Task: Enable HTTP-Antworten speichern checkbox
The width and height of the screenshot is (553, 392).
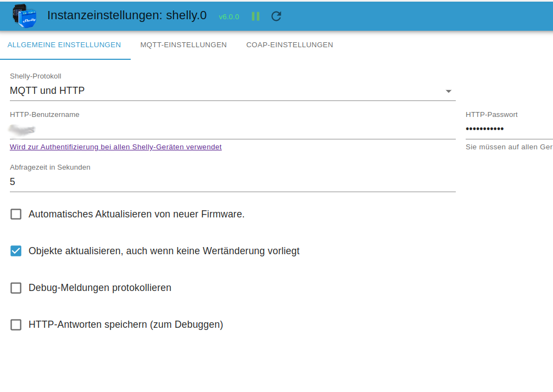Action: pos(16,324)
